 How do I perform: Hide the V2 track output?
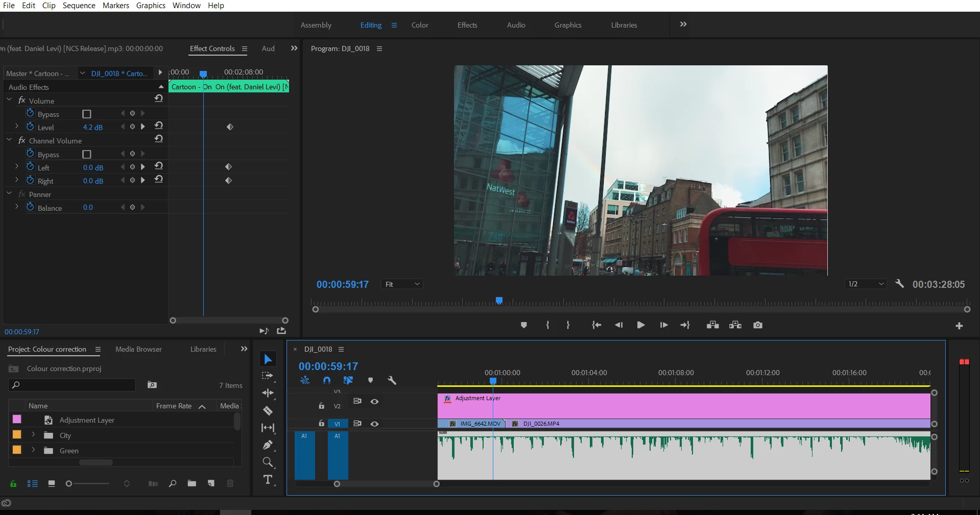click(x=374, y=402)
